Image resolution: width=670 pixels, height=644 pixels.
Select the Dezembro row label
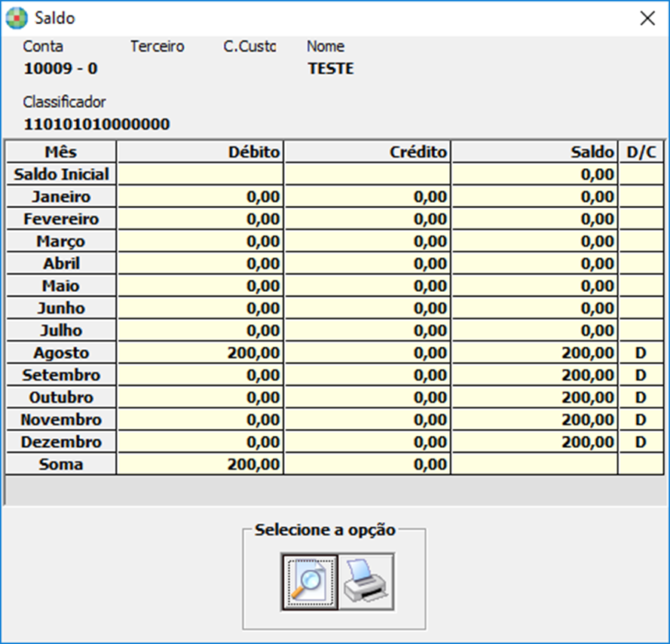point(61,441)
